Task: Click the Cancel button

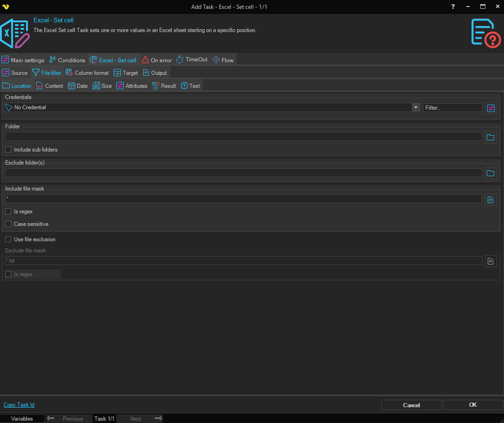Action: click(x=411, y=405)
